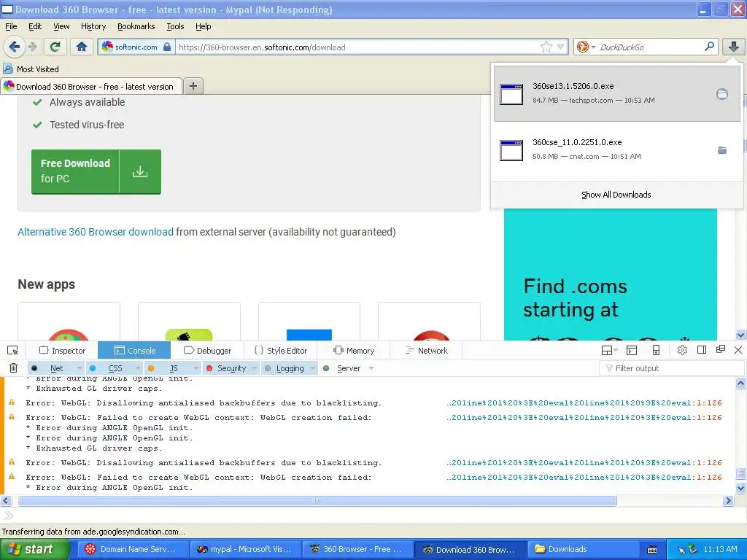Dock devtools to side of browser window
The height and width of the screenshot is (560, 747).
pyautogui.click(x=701, y=350)
